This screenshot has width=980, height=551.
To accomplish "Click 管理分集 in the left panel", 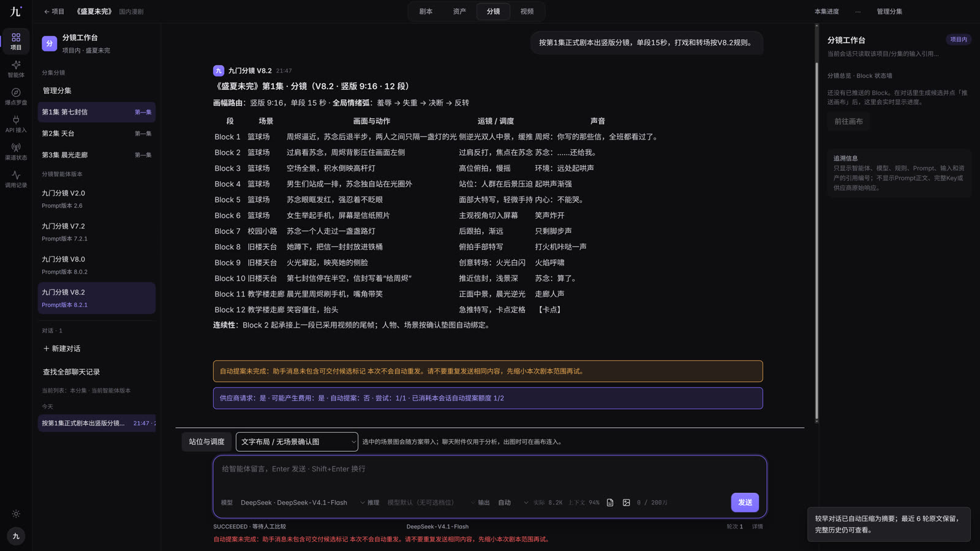I will tap(57, 91).
